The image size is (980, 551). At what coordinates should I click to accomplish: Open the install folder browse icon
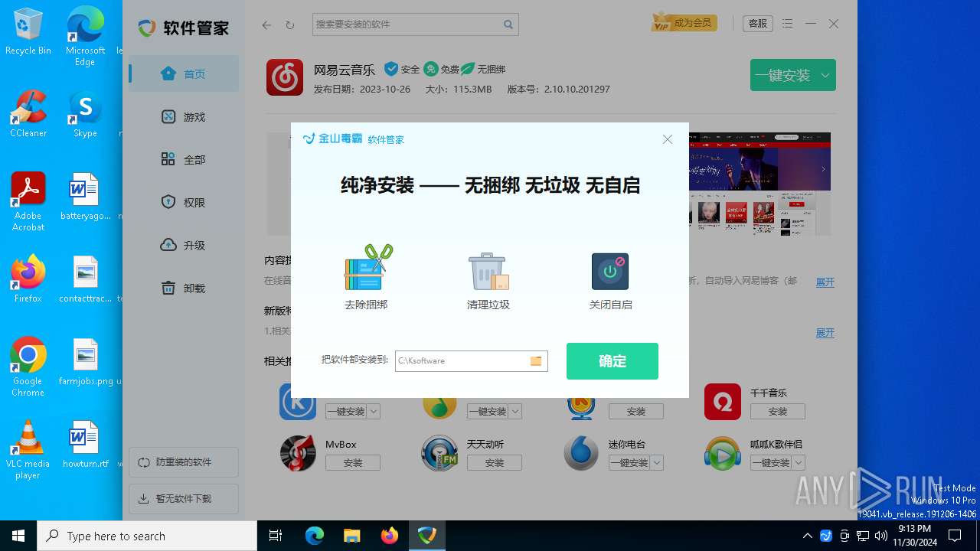536,360
